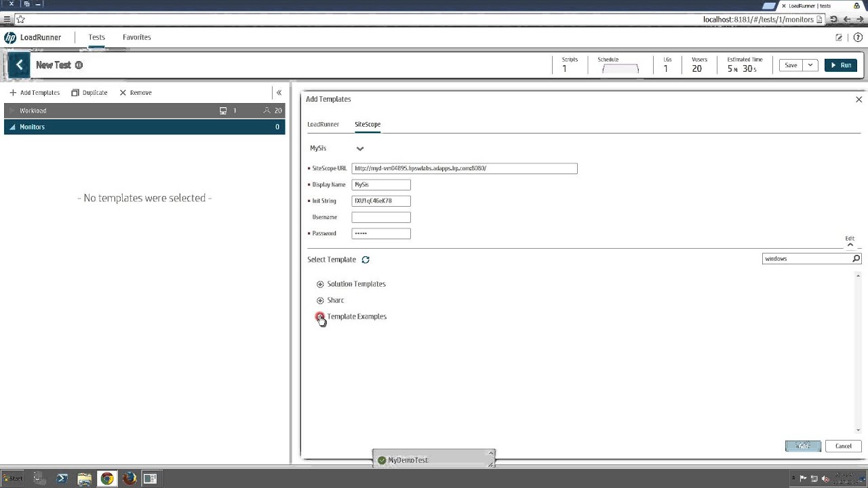Image resolution: width=868 pixels, height=488 pixels.
Task: Click the HP LoadRunner logo
Action: [10, 38]
